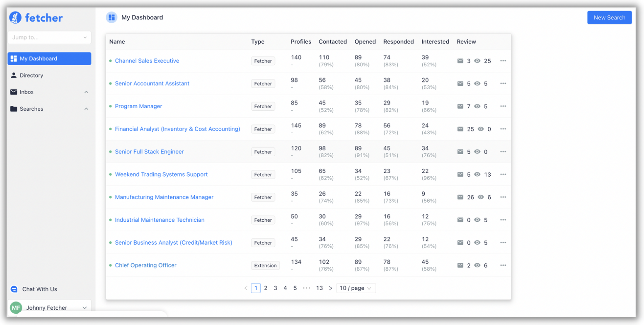
Task: Open the Jump to... dropdown
Action: [49, 37]
